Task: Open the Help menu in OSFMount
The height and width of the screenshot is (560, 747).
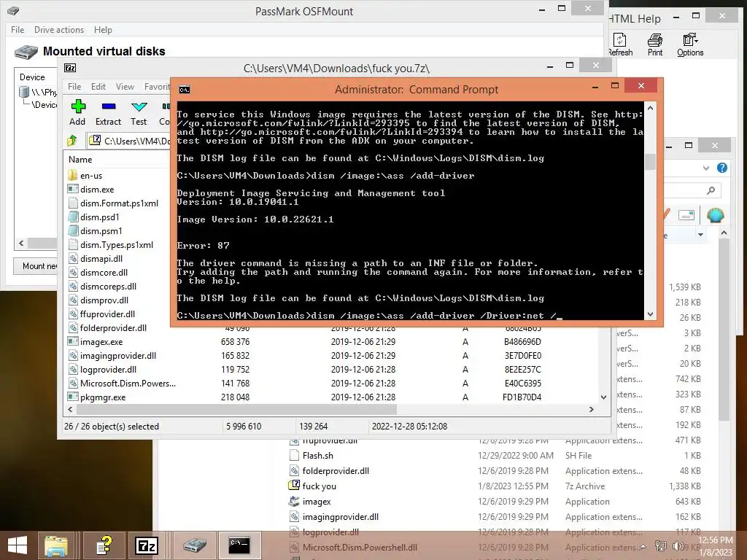Action: click(103, 29)
